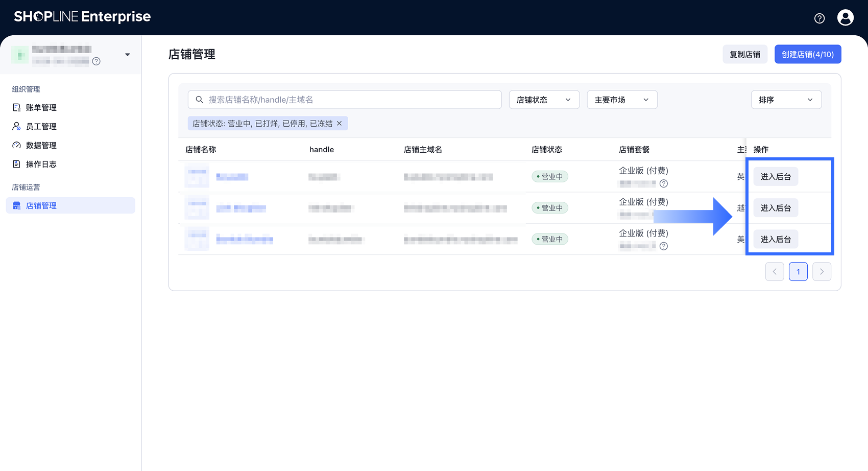Screen dimensions: 868x471
Task: Click the help question mark icon in header
Action: (x=819, y=18)
